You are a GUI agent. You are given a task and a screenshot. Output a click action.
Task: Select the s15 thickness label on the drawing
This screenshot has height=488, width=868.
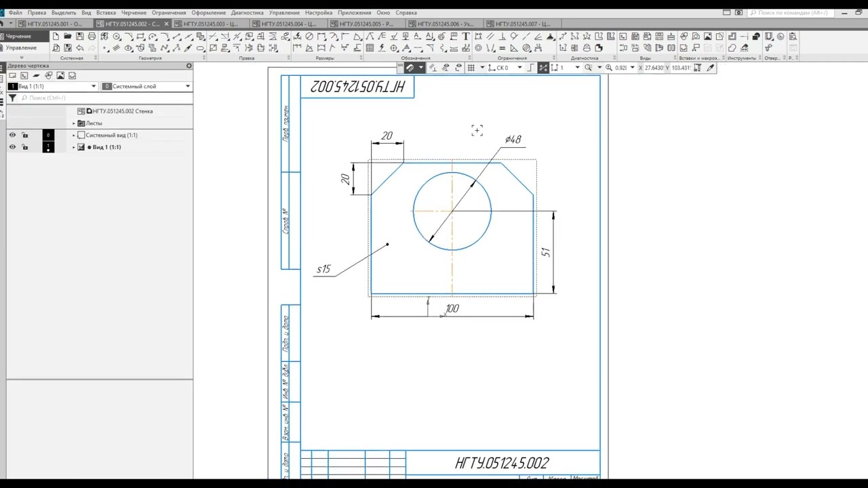coord(323,269)
